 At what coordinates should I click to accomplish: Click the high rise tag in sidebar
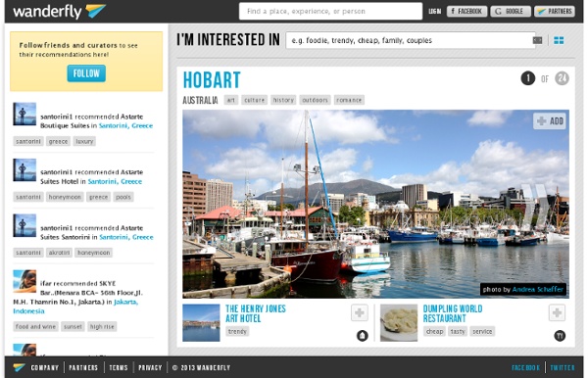click(x=102, y=327)
